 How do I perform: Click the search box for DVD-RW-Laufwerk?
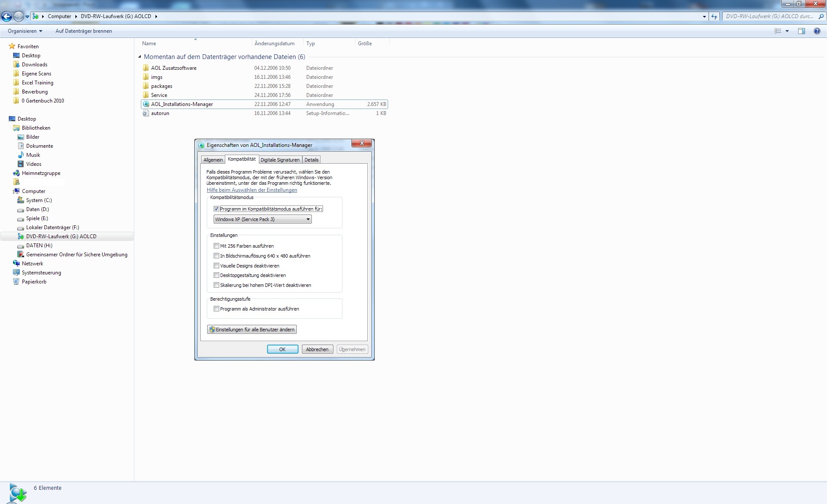click(769, 16)
